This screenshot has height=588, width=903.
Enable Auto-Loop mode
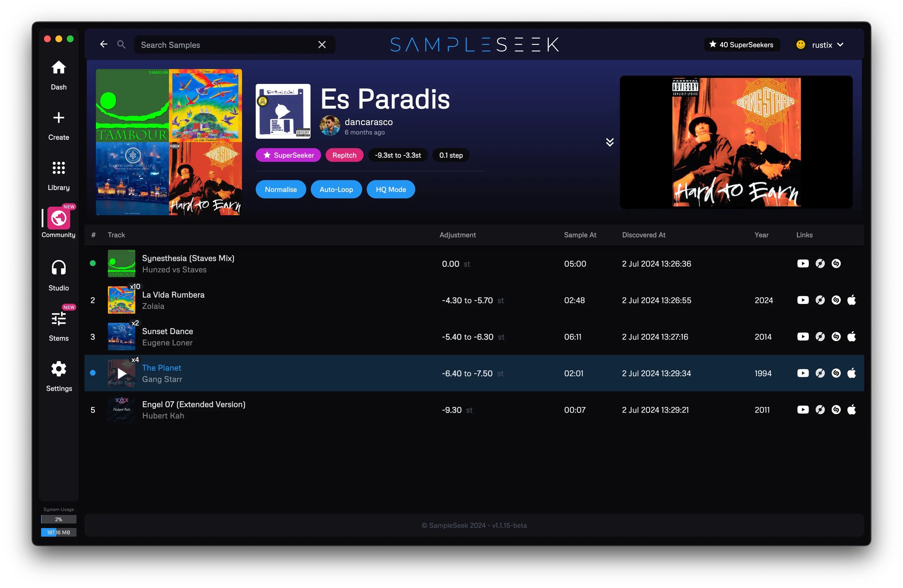tap(336, 190)
